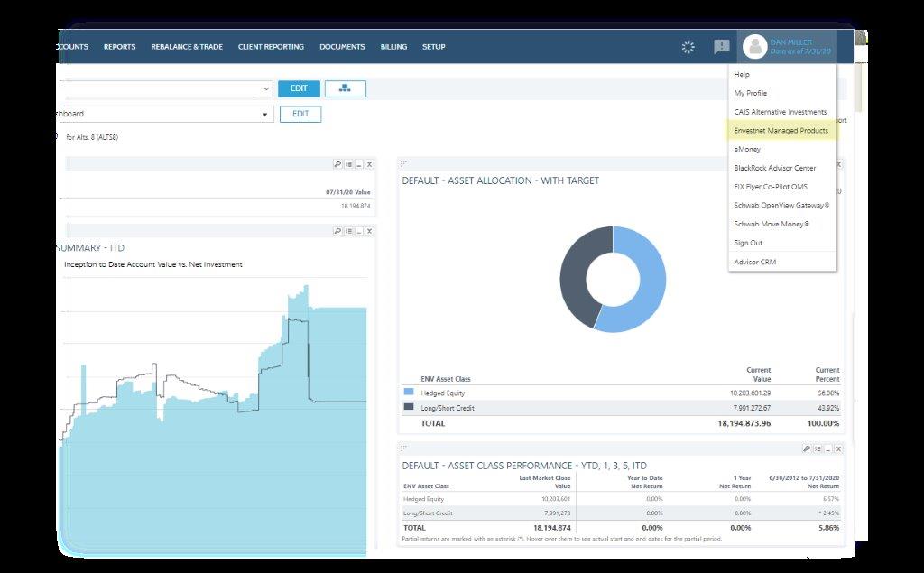Zoom the Summary ITD chart panel
The height and width of the screenshot is (573, 924).
(x=337, y=231)
